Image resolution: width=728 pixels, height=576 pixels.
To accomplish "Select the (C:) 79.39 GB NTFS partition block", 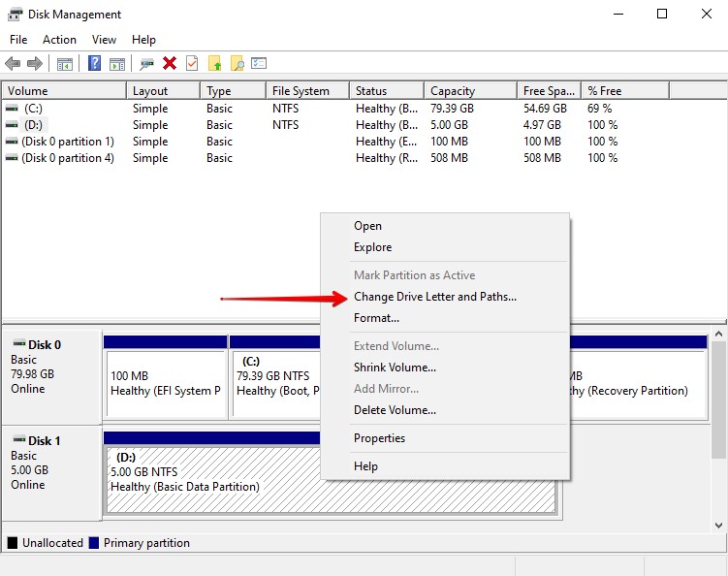I will tap(275, 376).
